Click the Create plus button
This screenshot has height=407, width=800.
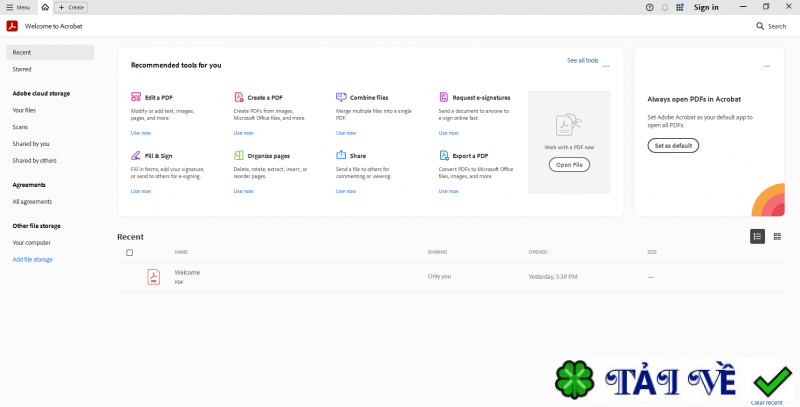tap(71, 8)
